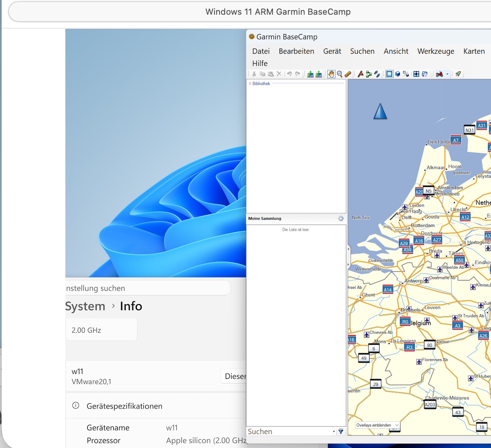491x448 pixels.
Task: Open the Hilfe menu
Action: point(260,63)
